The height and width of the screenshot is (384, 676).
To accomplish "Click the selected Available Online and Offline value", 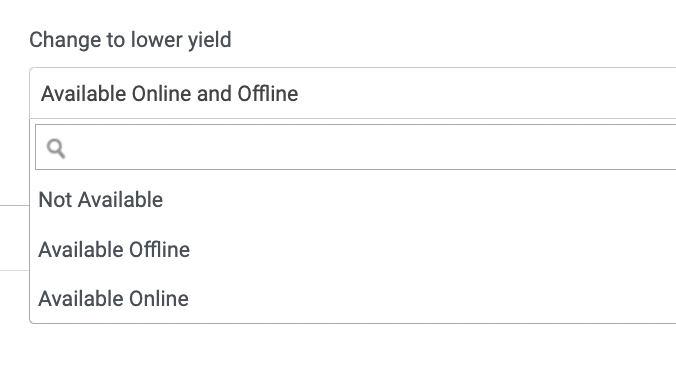I will 169,94.
